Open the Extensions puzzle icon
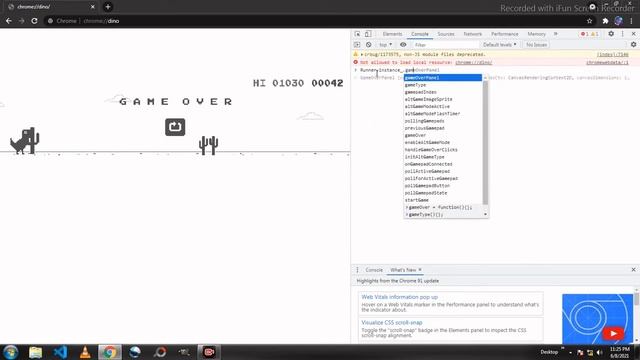Screen dimensions: 640x360 (605, 21)
